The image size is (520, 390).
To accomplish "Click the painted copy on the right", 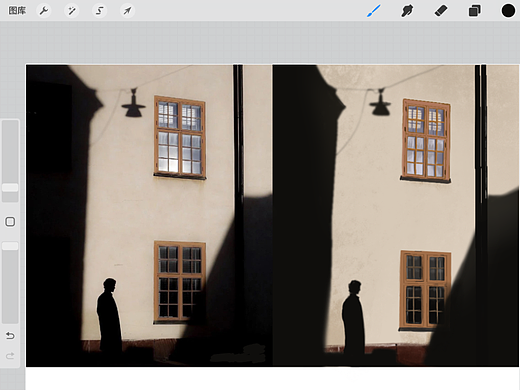I will [x=396, y=216].
